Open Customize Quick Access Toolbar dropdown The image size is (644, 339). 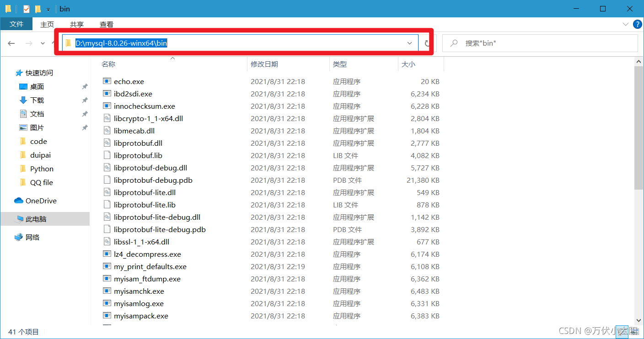coord(48,9)
